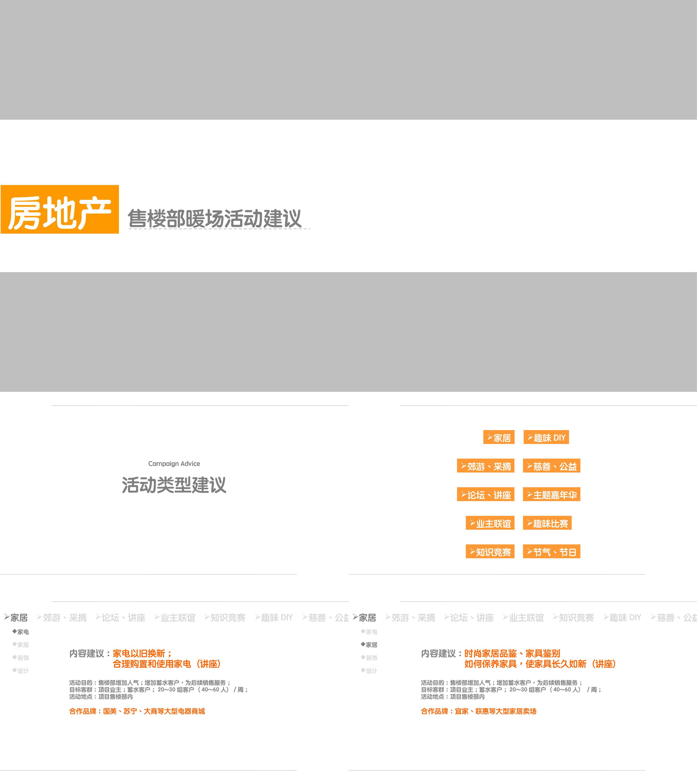Select 设计 sub-item in the 时尚家居品鉴 slide
Image resolution: width=697 pixels, height=784 pixels.
[369, 671]
